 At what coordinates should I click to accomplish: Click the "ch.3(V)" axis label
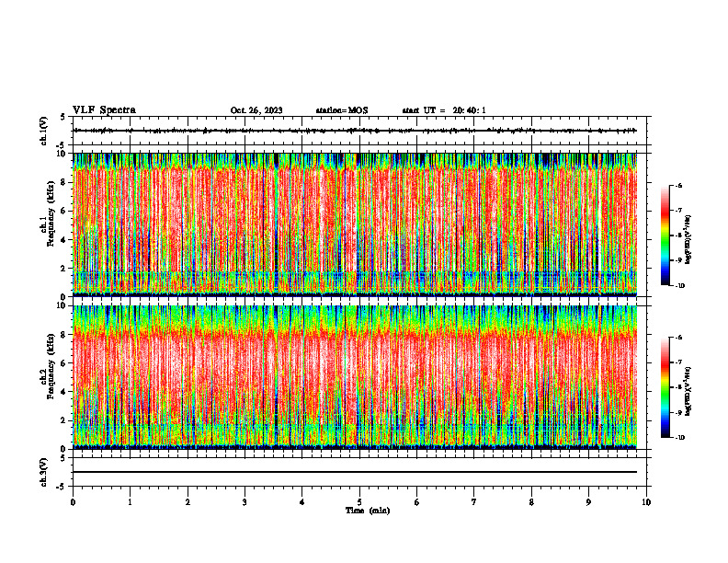point(43,472)
